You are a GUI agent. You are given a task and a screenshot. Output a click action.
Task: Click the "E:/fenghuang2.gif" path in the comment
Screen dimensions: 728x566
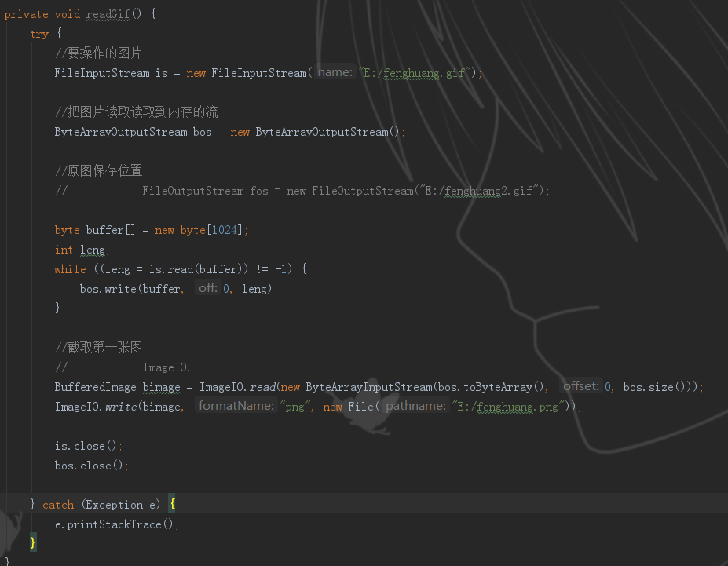pyautogui.click(x=479, y=191)
